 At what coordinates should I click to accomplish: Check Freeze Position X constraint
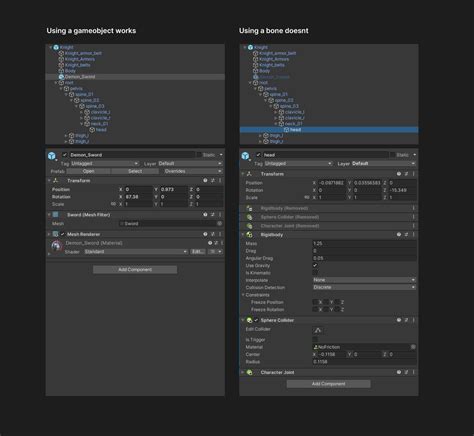coord(315,302)
